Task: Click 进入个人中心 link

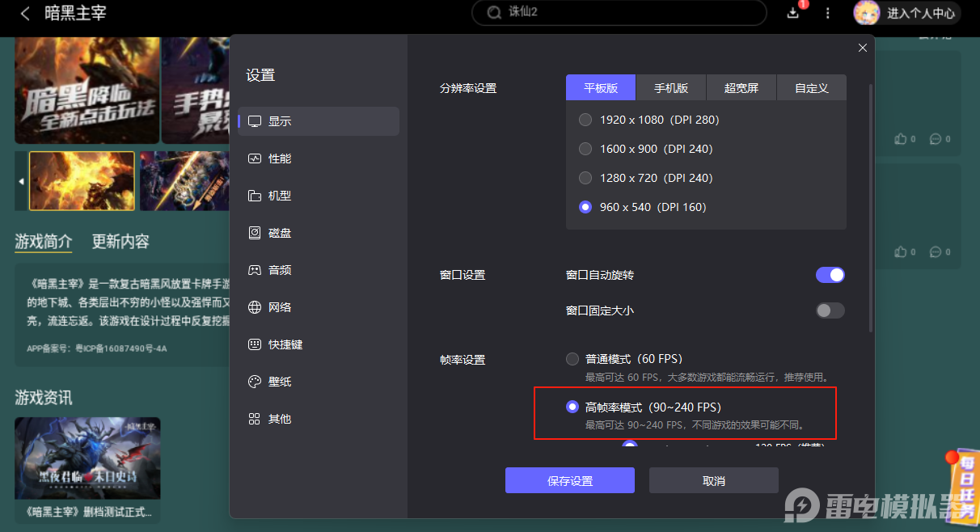Action: click(x=921, y=13)
